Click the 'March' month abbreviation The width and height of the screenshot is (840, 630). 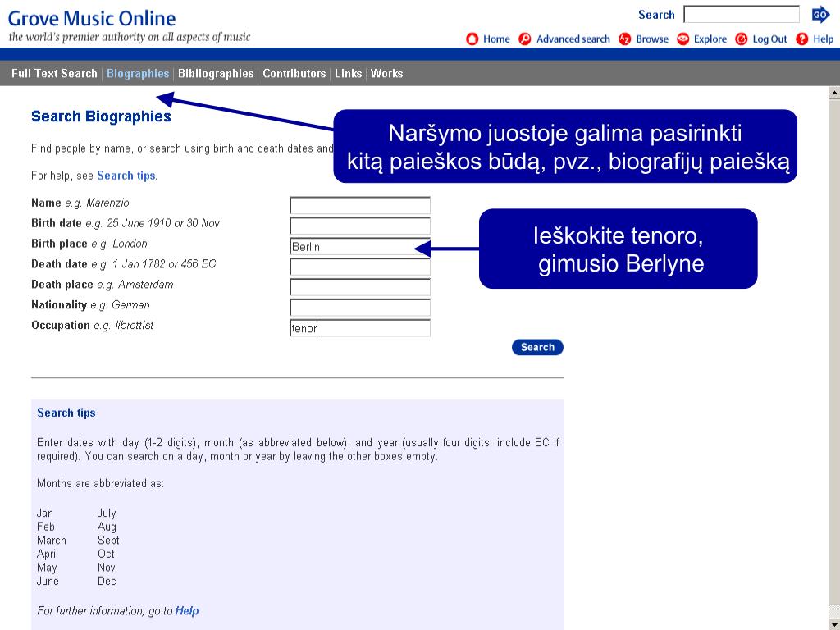(x=52, y=540)
